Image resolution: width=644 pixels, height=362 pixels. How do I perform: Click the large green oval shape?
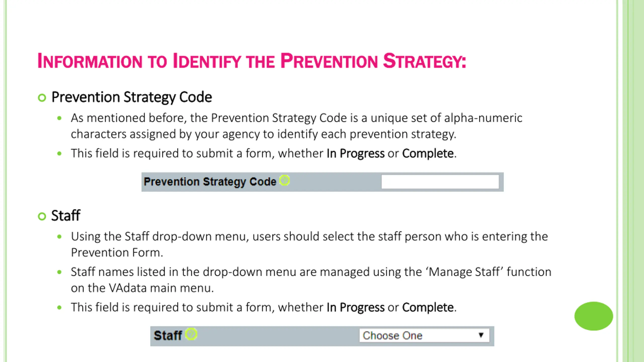(x=594, y=316)
